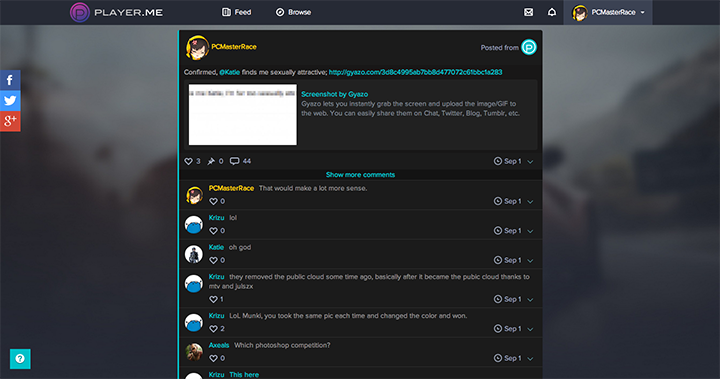Open the @Katie mention
Image resolution: width=720 pixels, height=379 pixels.
tap(229, 72)
